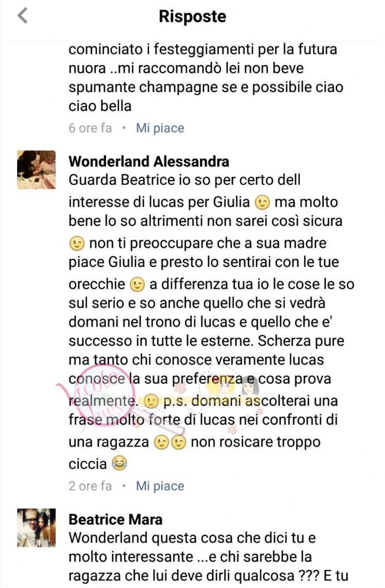Go back using the top-left arrow

point(22,16)
